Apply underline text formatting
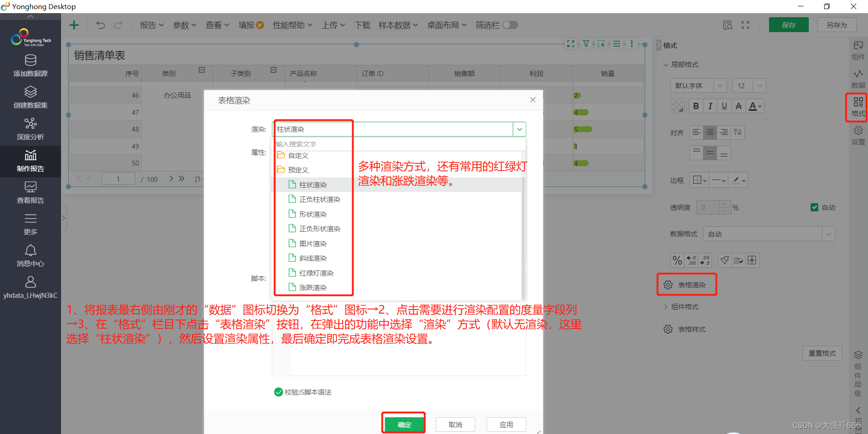The width and height of the screenshot is (868, 434). click(x=724, y=106)
